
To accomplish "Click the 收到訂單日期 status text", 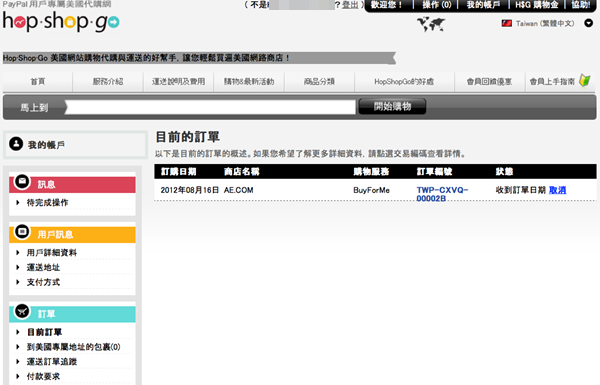I will [520, 190].
